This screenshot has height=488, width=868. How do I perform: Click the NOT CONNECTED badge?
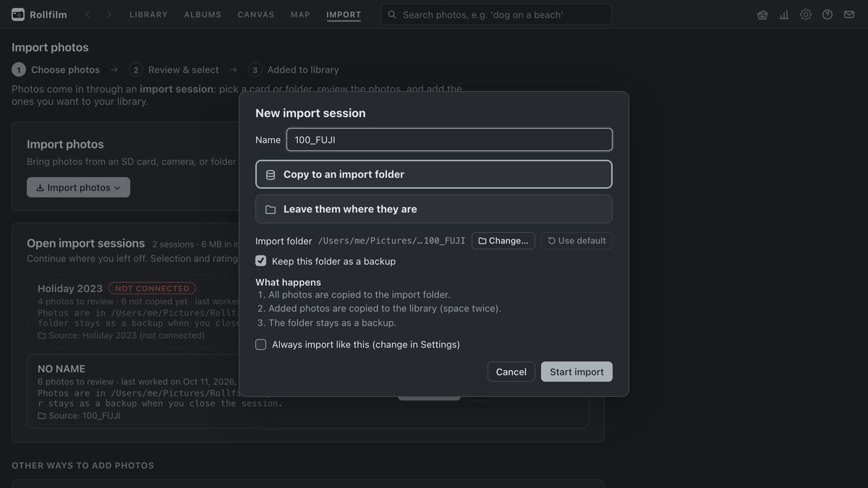click(152, 288)
